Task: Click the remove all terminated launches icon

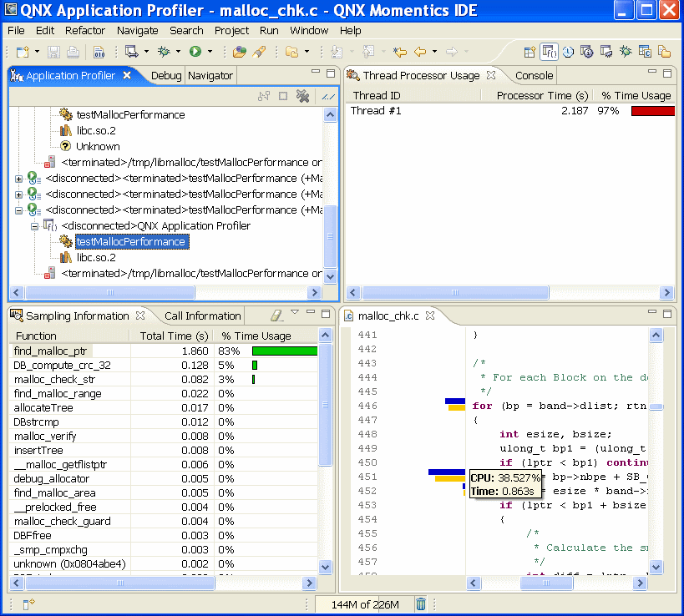Action: pos(302,96)
